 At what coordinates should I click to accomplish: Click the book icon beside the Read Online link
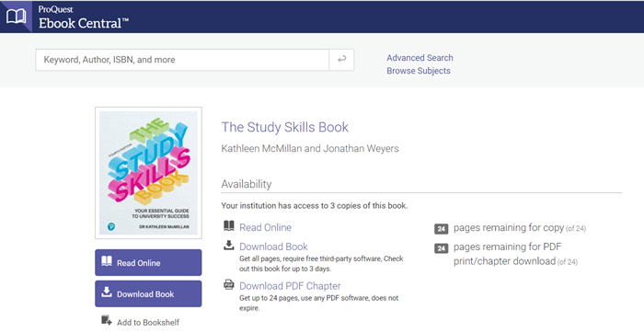click(x=229, y=225)
